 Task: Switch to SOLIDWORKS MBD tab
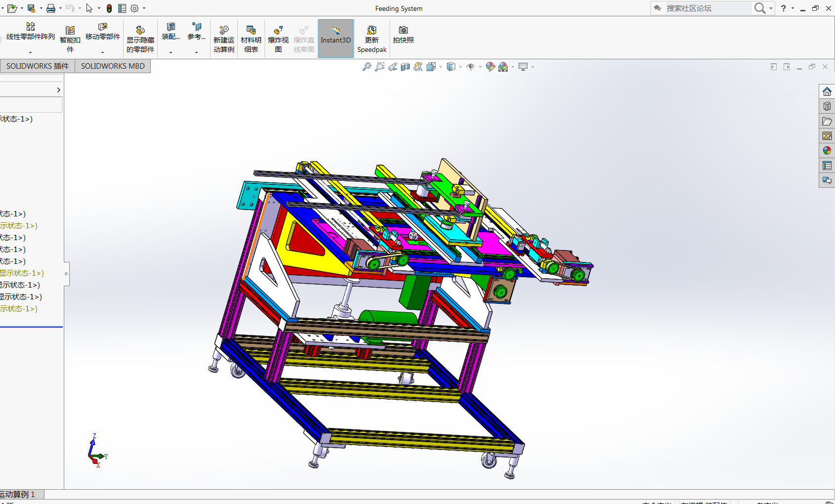click(113, 66)
